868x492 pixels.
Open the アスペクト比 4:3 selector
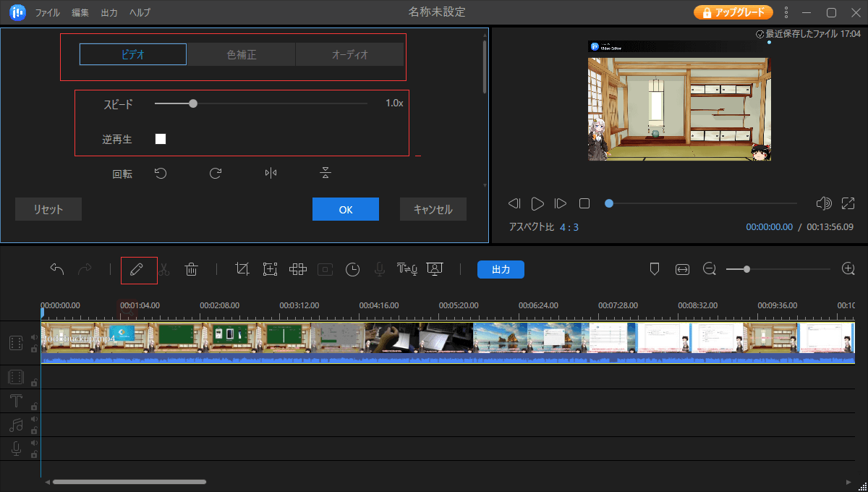coord(569,227)
